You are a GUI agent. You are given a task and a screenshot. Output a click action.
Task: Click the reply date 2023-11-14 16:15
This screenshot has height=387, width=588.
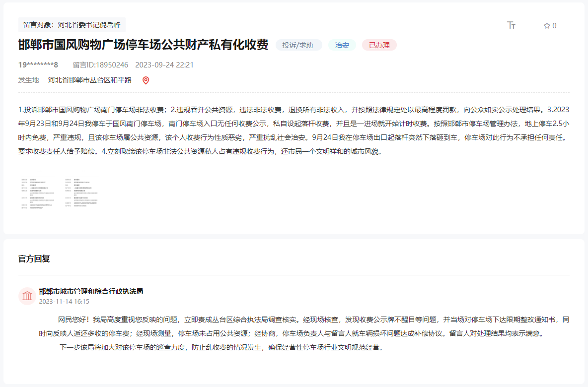(64, 301)
